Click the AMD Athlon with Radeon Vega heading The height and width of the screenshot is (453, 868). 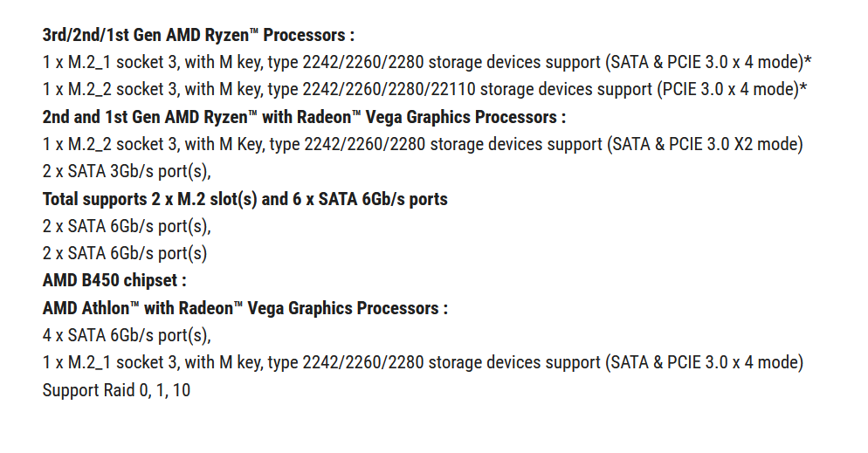pos(245,308)
